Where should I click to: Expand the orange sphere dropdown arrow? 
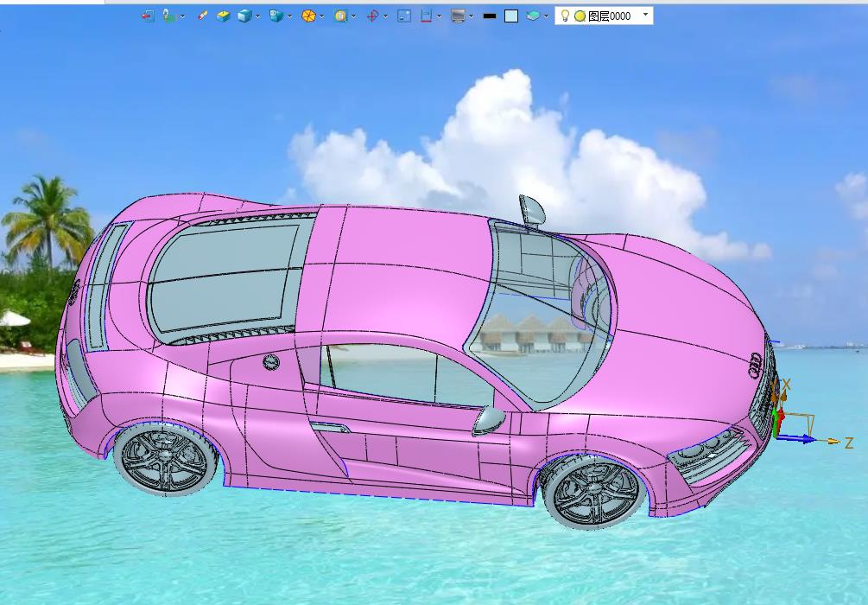coord(322,16)
